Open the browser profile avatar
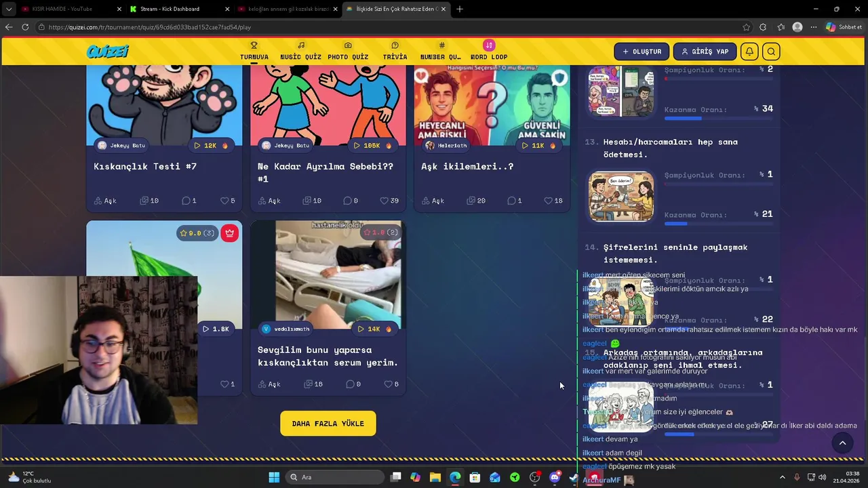This screenshot has width=868, height=488. (797, 27)
